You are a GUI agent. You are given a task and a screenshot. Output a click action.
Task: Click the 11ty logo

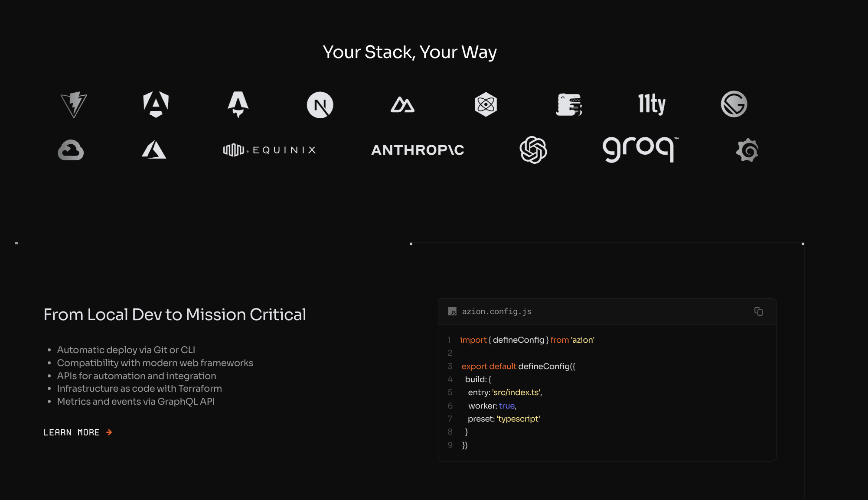point(651,104)
